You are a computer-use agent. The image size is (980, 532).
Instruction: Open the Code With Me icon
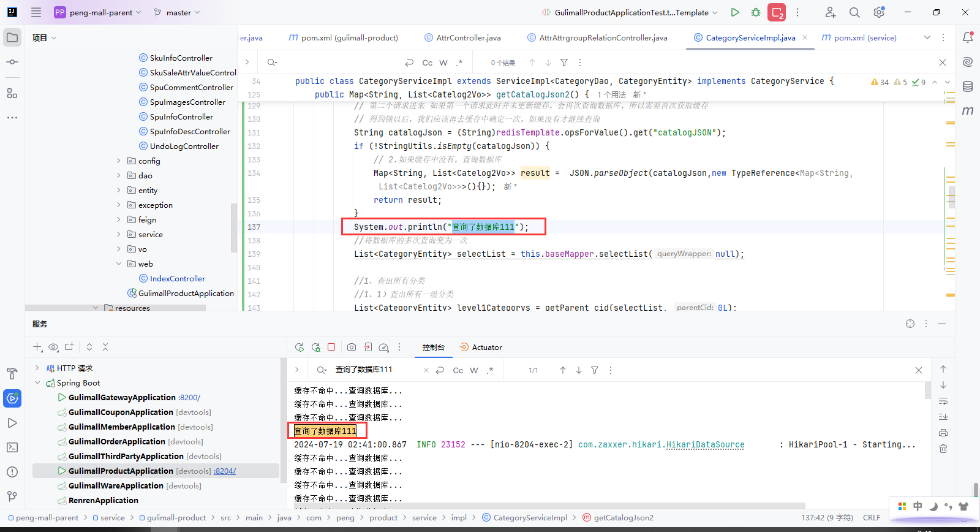tap(830, 12)
